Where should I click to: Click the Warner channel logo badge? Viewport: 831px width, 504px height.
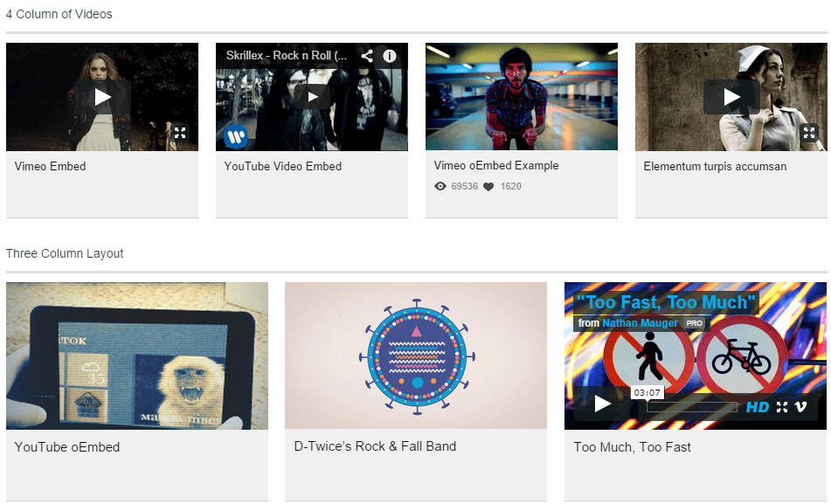click(x=235, y=137)
